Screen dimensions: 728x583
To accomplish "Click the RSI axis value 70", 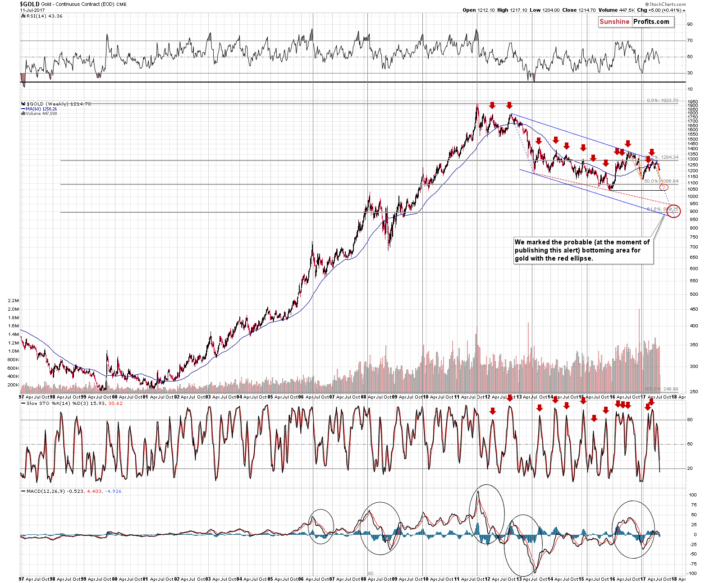I will [x=690, y=41].
